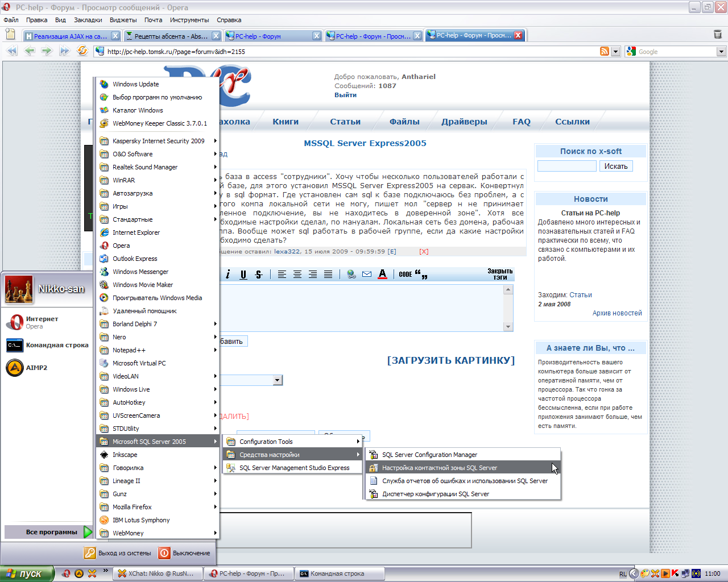Click the site search input field
Image resolution: width=728 pixels, height=582 pixels.
point(567,166)
